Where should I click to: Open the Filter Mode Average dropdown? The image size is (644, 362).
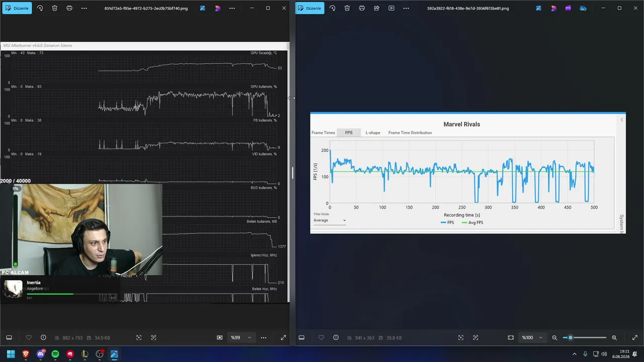330,220
